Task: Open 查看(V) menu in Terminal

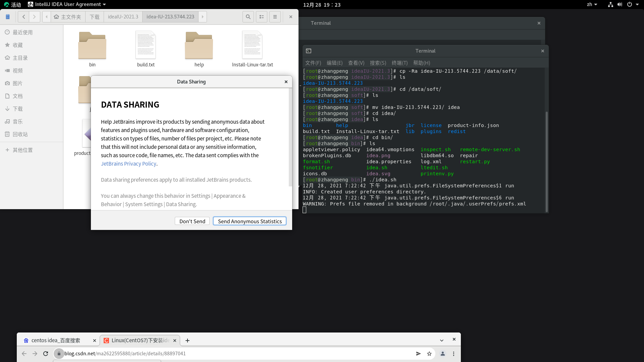Action: pyautogui.click(x=356, y=63)
